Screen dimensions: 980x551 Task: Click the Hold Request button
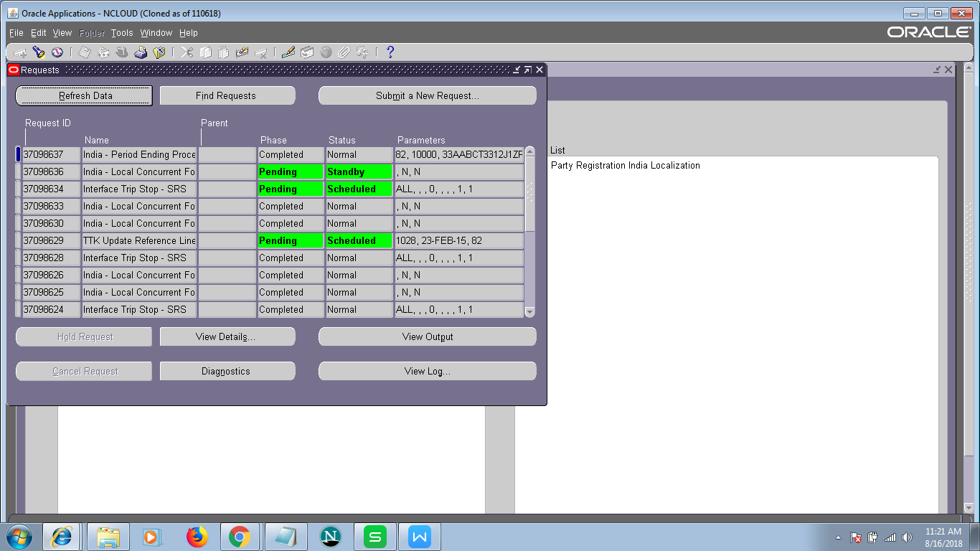pos(84,336)
